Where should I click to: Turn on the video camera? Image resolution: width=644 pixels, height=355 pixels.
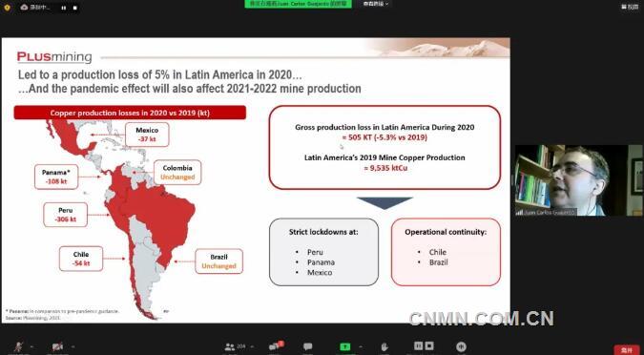click(57, 346)
